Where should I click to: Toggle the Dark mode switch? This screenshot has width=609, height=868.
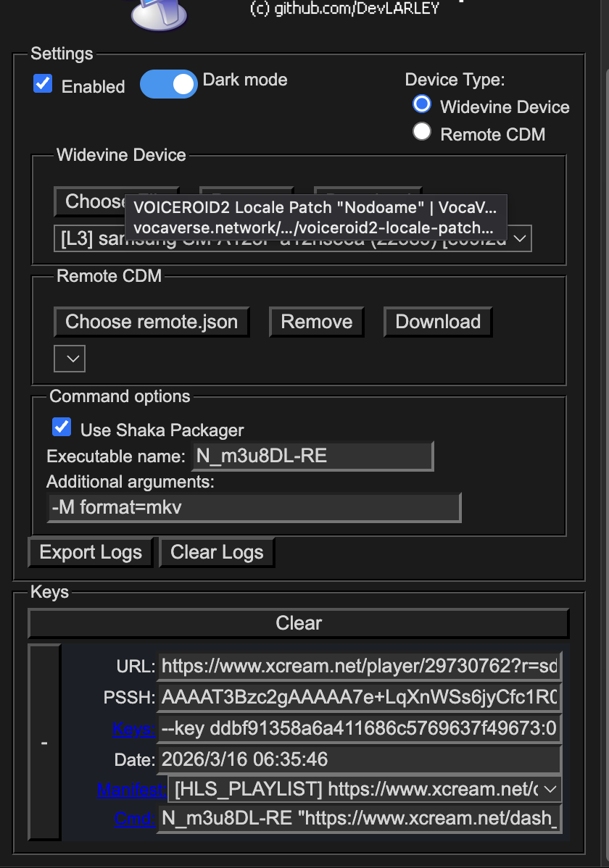(168, 84)
